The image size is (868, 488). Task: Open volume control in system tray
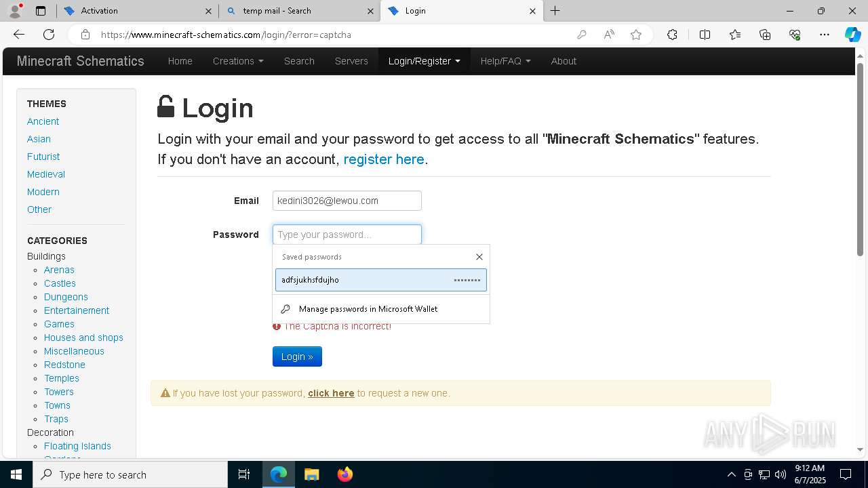tap(781, 474)
